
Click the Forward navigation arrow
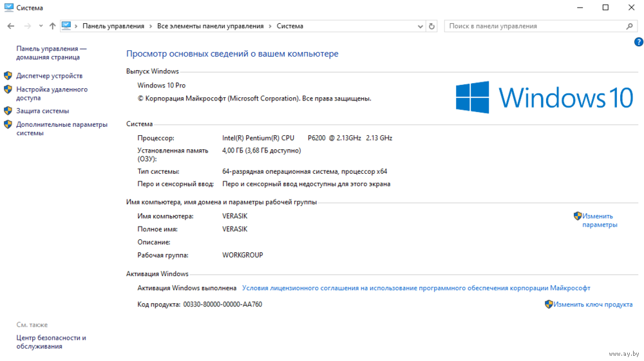[x=28, y=26]
